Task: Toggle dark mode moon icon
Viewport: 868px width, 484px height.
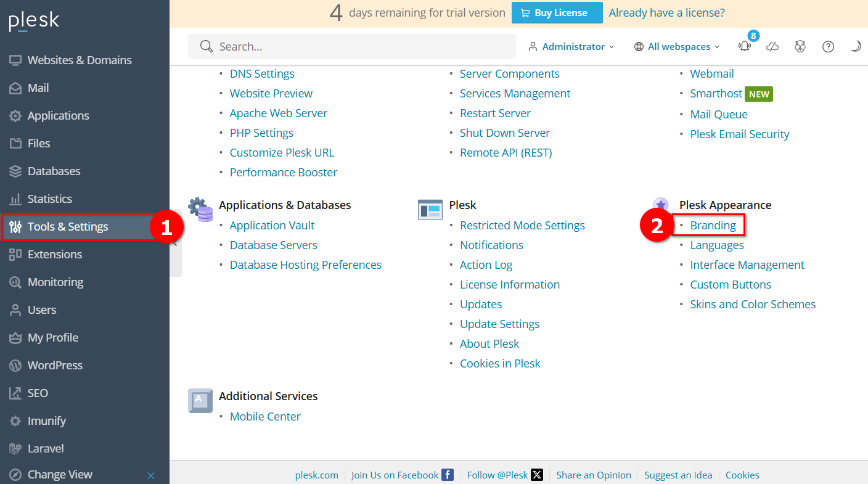Action: (x=856, y=46)
